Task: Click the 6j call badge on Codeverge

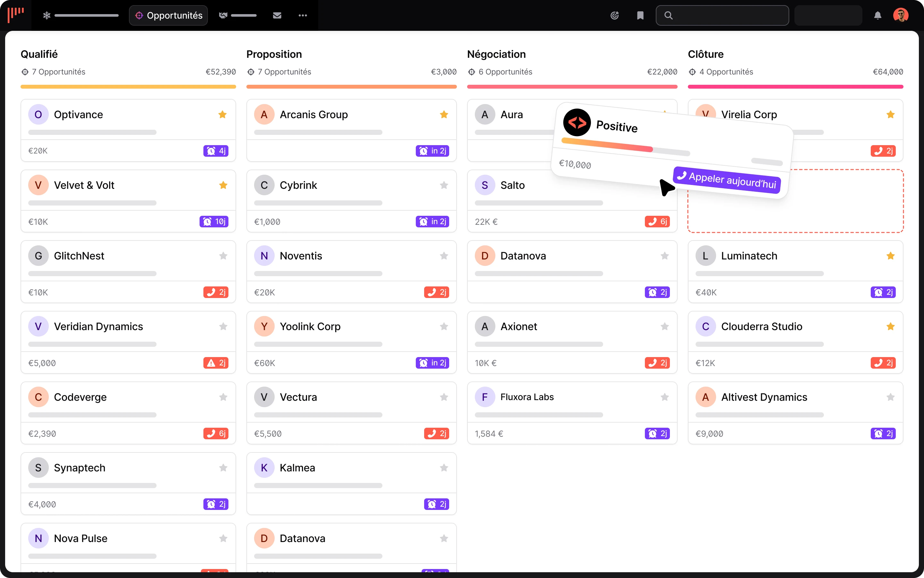Action: [x=216, y=433]
